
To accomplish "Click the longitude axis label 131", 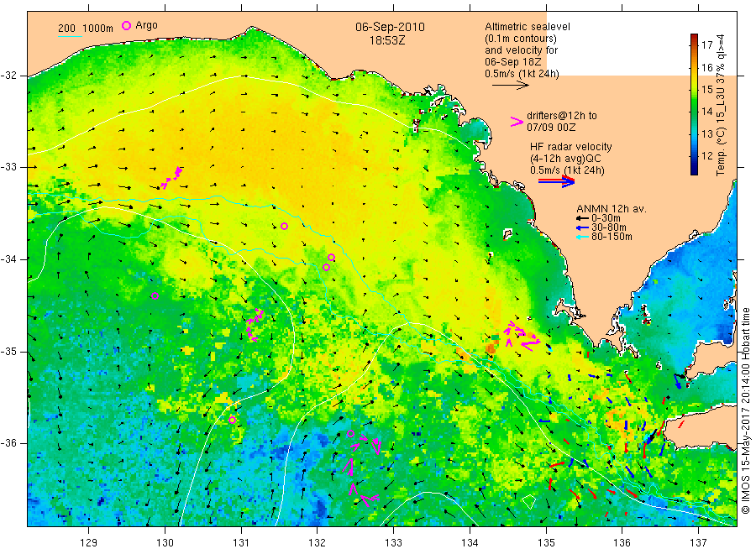I will (x=241, y=543).
